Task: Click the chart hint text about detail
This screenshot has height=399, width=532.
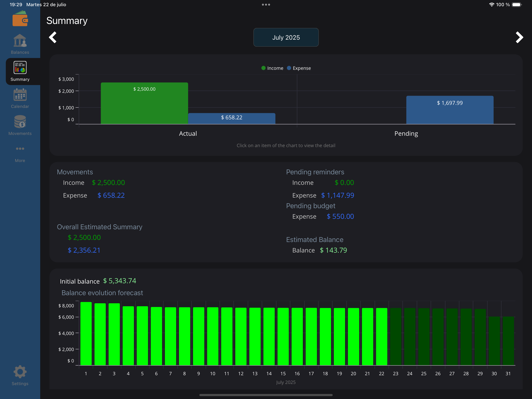Action: tap(286, 146)
